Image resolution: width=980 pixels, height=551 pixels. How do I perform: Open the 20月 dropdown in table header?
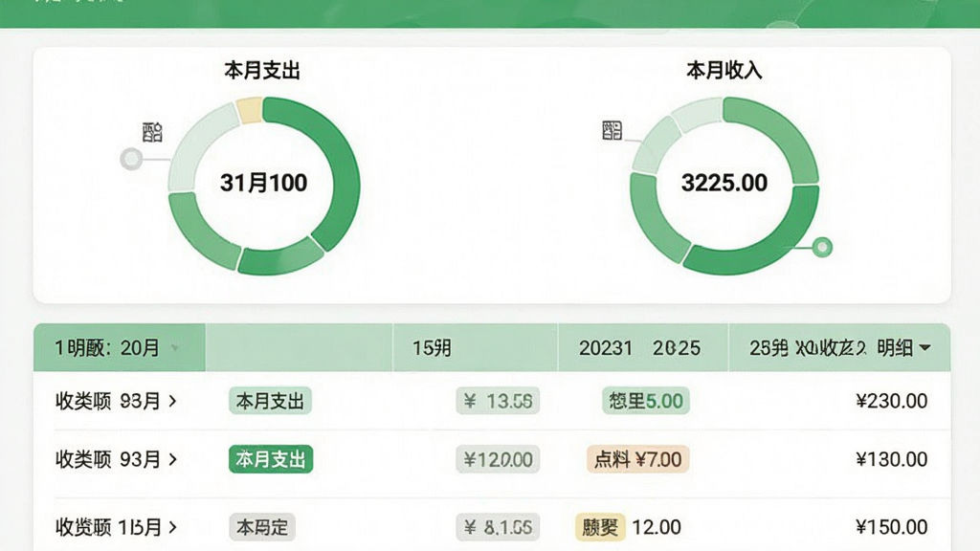[175, 348]
